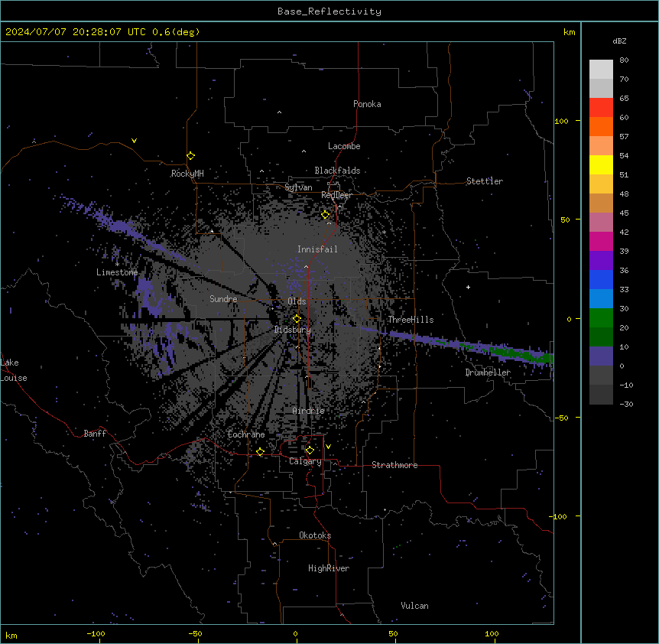Select the yellow diamond marker south of RedDeer
The width and height of the screenshot is (659, 644).
(x=326, y=215)
